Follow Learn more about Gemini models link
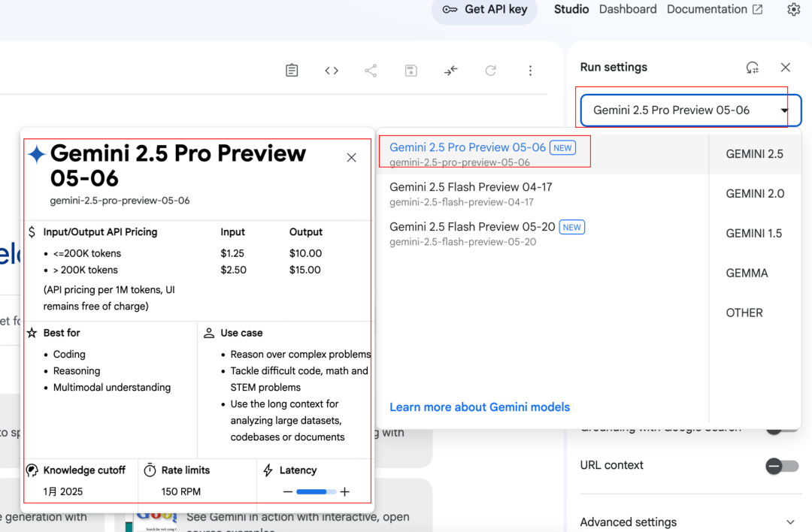The width and height of the screenshot is (812, 532). 480,407
